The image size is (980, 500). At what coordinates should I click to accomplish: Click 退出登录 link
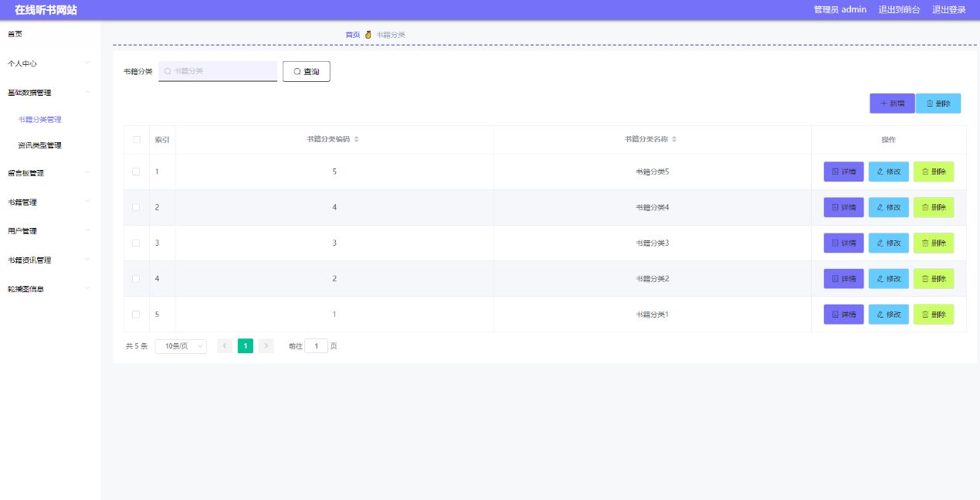(x=949, y=10)
